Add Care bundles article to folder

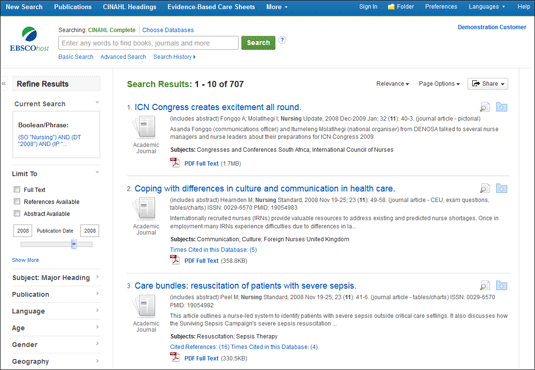501,285
